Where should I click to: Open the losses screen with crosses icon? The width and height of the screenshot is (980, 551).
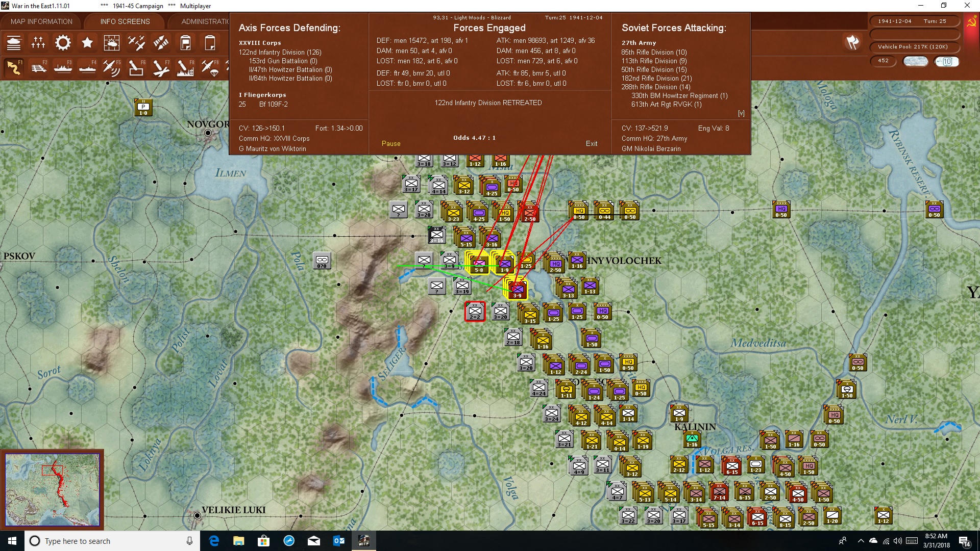point(38,43)
